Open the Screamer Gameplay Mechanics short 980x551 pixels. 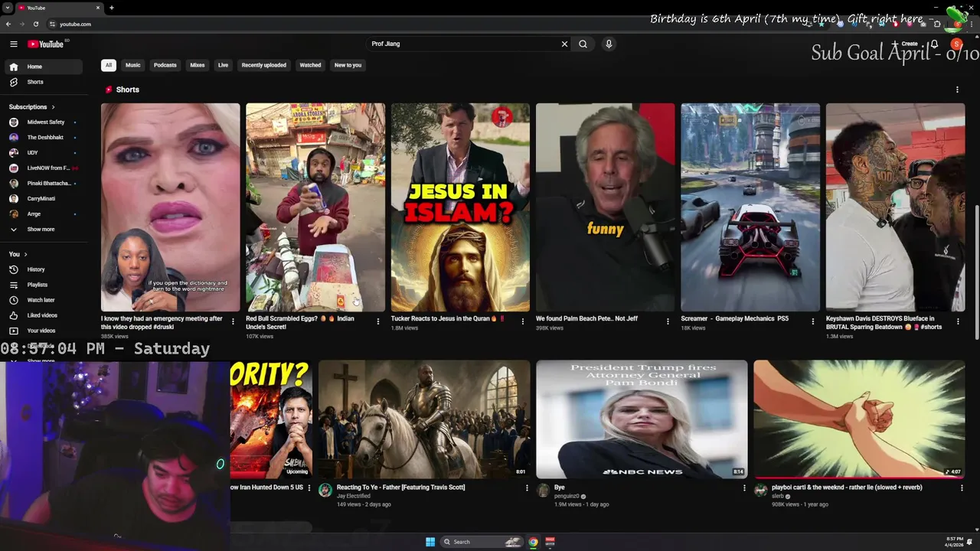(750, 207)
